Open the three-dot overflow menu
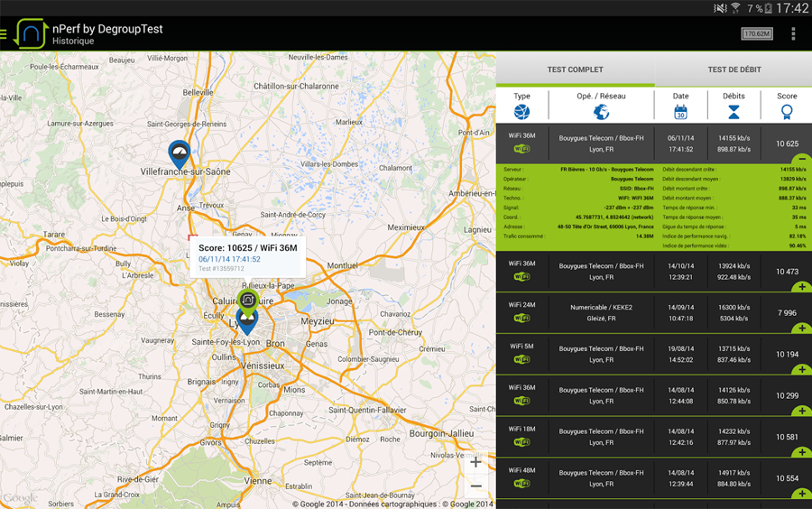Viewport: 812px width, 509px height. pos(793,34)
